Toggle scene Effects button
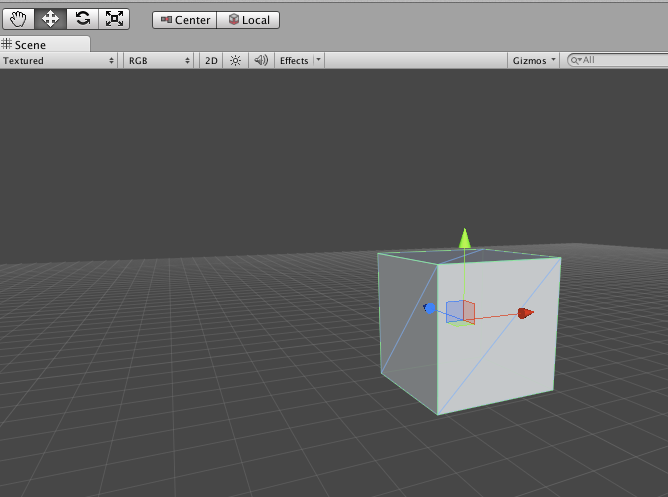This screenshot has height=497, width=668. coord(294,60)
